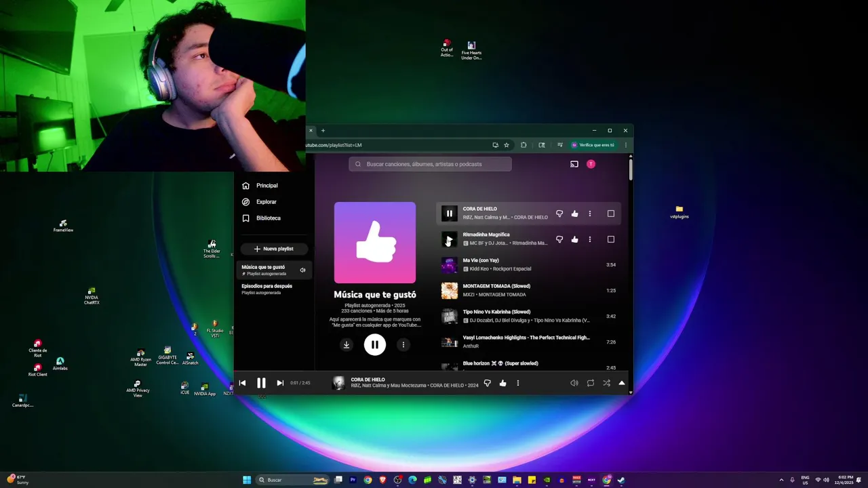This screenshot has height=488, width=868.
Task: Dislike Ritmadinha Magnífica in the list
Action: coord(559,239)
